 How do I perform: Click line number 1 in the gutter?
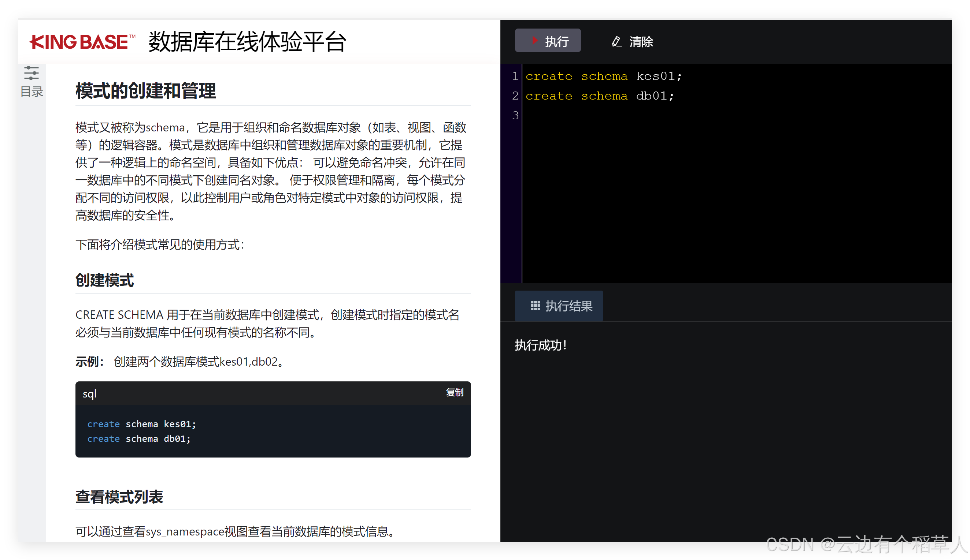515,76
